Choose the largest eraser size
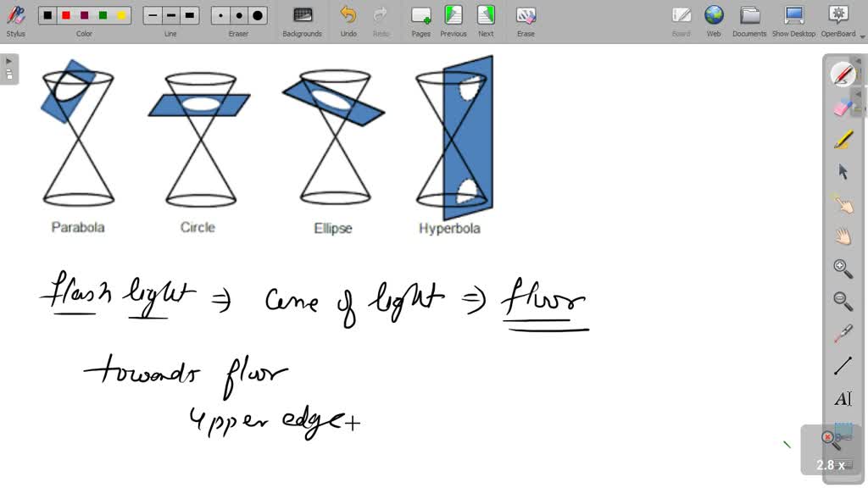Viewport: 868px width, 488px height. [257, 14]
